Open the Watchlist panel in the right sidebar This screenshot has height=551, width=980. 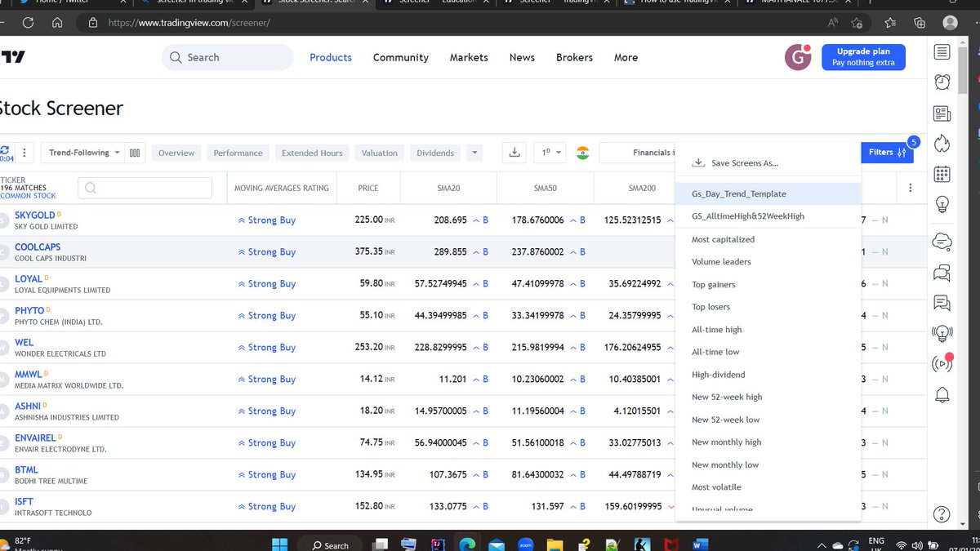[x=942, y=51]
